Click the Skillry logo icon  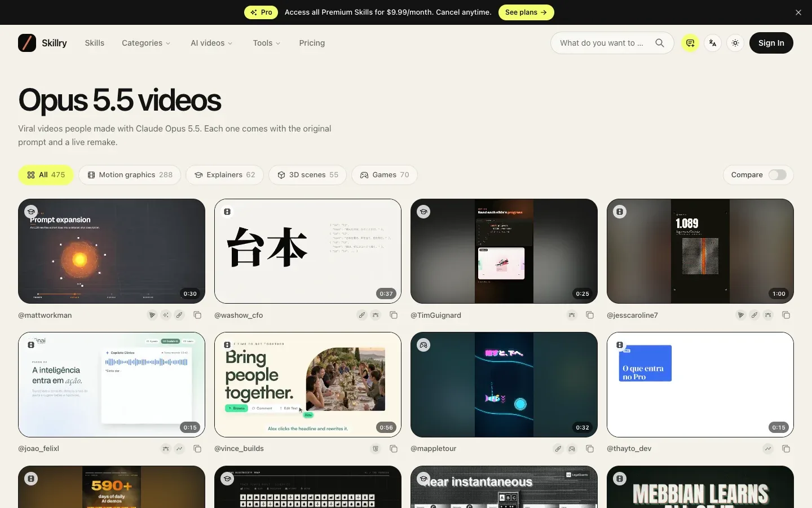click(27, 43)
